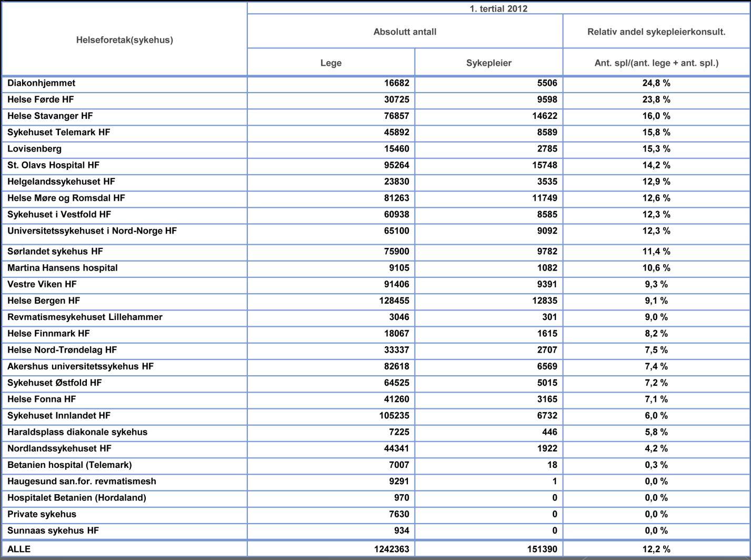Screen dimensions: 751x560
Task: Click the 12,2 % total percentage cell
Action: coord(656,549)
